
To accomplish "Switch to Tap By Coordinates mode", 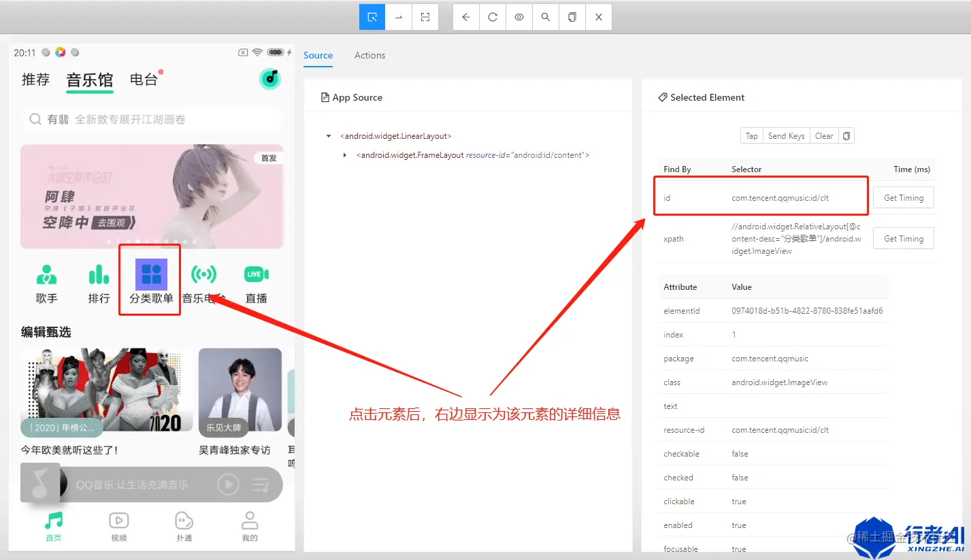I will (425, 17).
